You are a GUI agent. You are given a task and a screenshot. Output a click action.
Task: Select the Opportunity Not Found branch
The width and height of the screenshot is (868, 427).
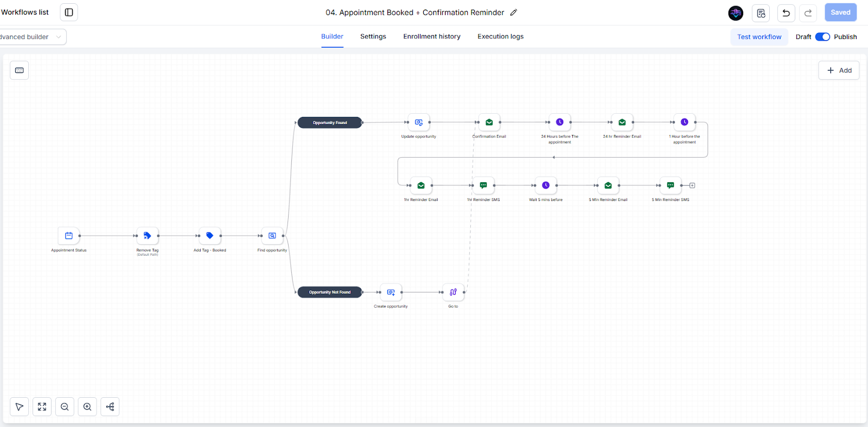(x=330, y=292)
